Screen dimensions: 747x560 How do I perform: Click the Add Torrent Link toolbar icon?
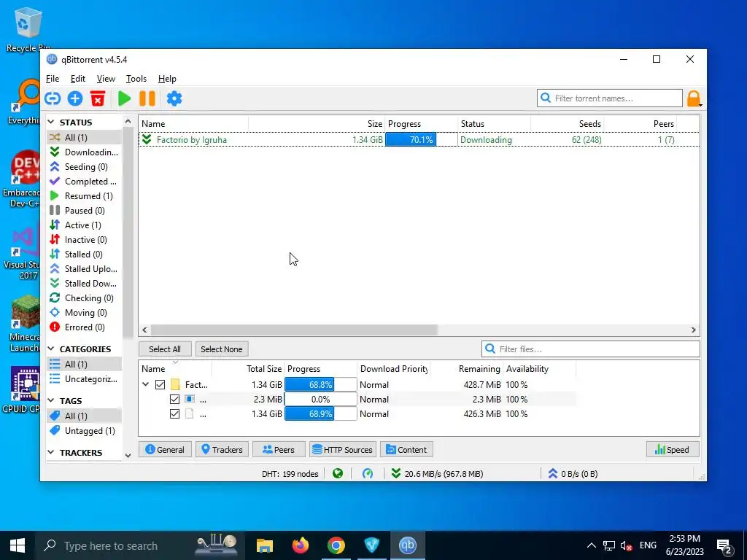coord(53,98)
